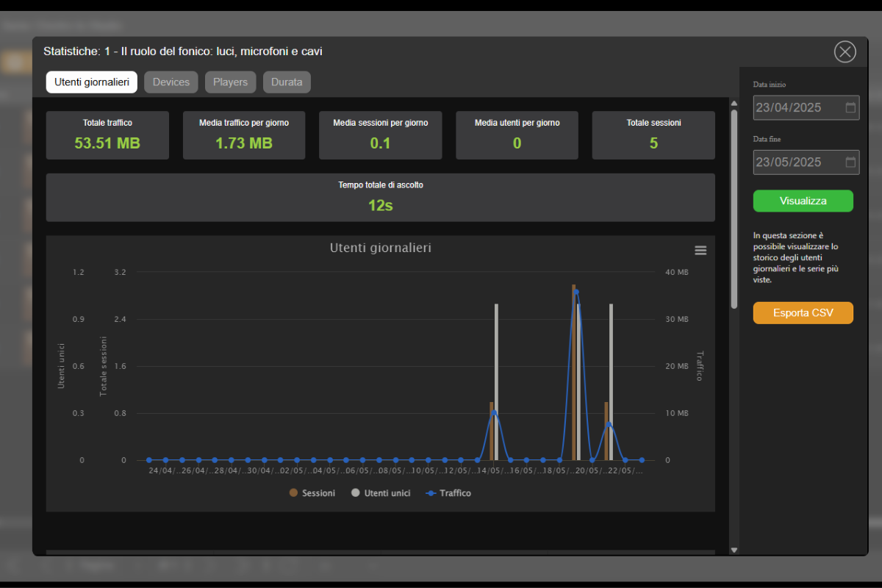Image resolution: width=882 pixels, height=588 pixels.
Task: Select the Media sessioni per giorno card
Action: tap(381, 135)
